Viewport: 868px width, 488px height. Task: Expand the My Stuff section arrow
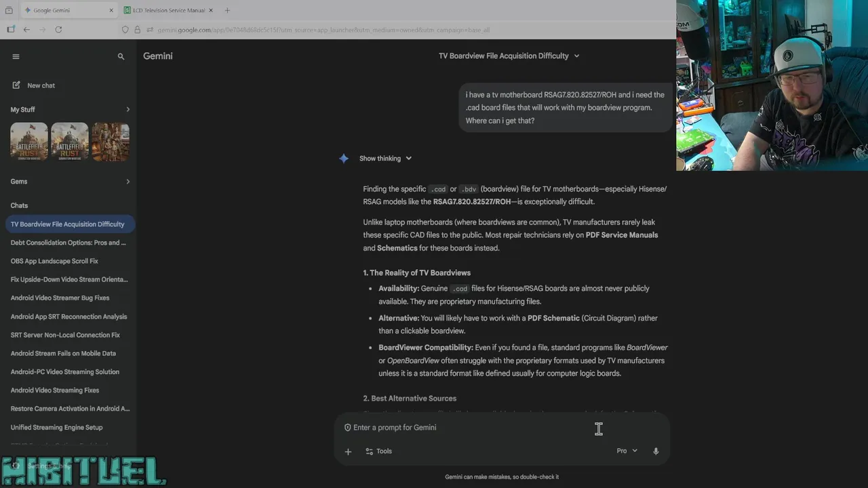click(x=127, y=109)
